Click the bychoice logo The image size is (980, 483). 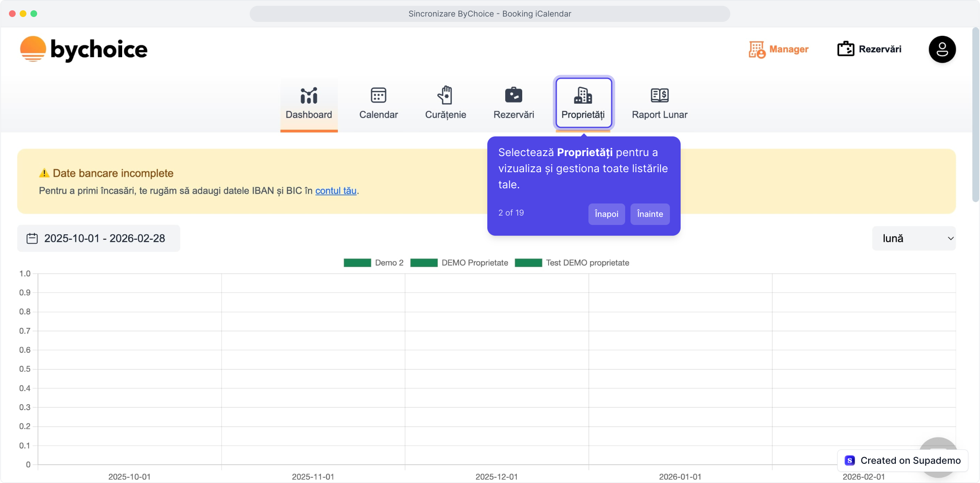click(x=84, y=49)
